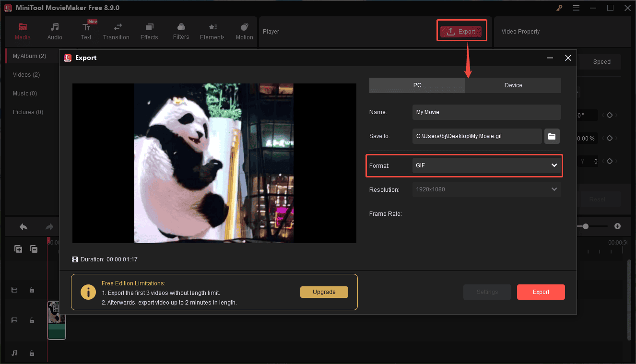The height and width of the screenshot is (364, 636).
Task: Click the undo arrow above the timeline
Action: point(24,227)
